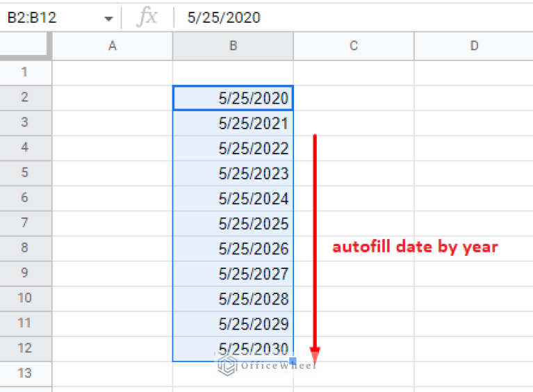
Task: Click empty cell A1
Action: tap(113, 72)
